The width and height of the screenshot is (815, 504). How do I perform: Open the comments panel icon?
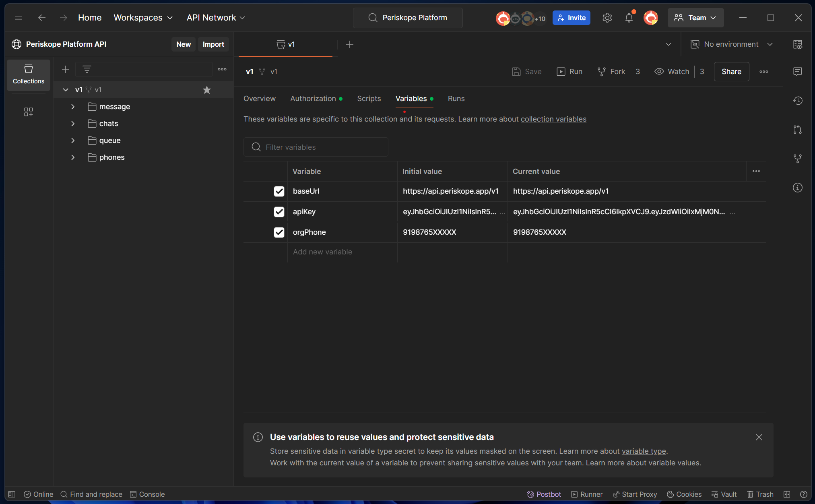click(798, 71)
